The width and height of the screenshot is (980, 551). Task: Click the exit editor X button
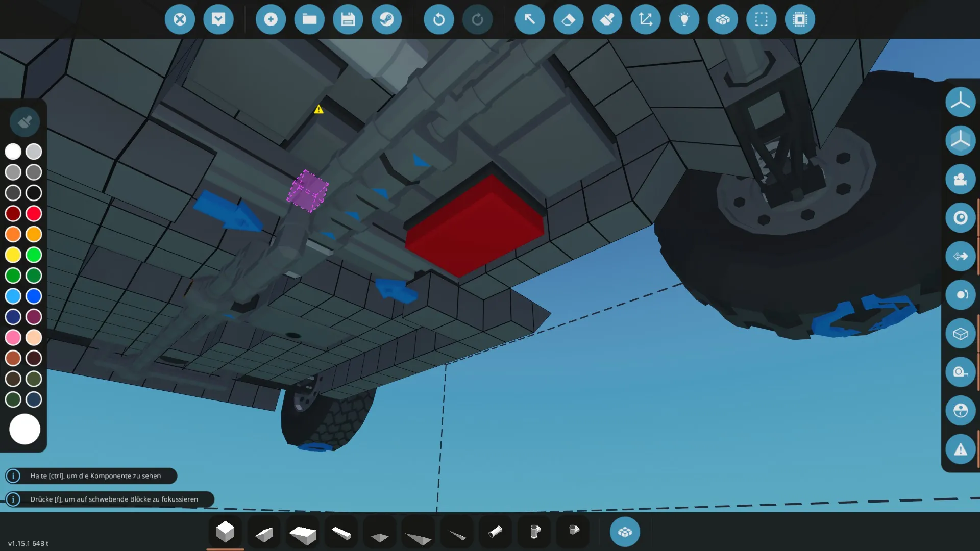point(180,19)
